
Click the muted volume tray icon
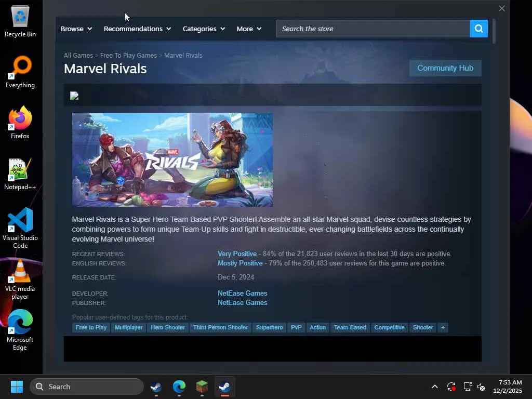coord(481,387)
